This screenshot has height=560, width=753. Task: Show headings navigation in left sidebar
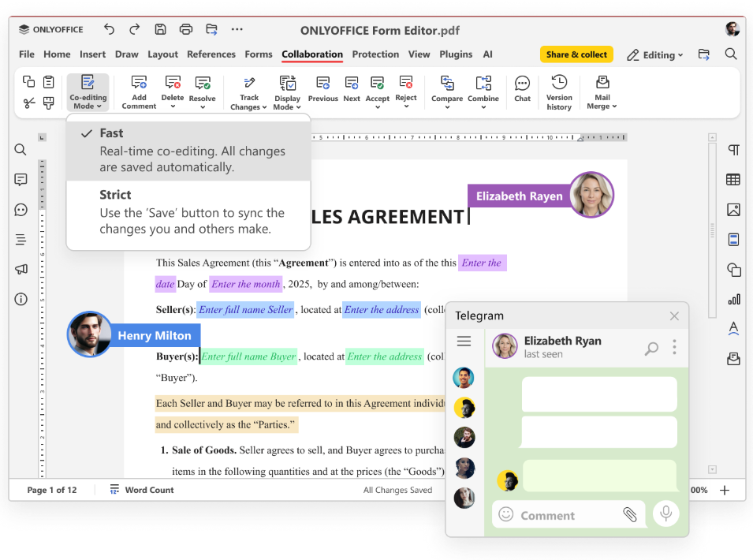[21, 239]
